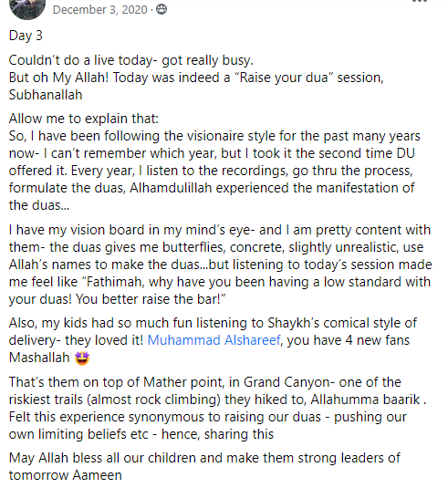448x488 pixels.
Task: Click the audience privacy icon beside the date
Action: pos(161,9)
